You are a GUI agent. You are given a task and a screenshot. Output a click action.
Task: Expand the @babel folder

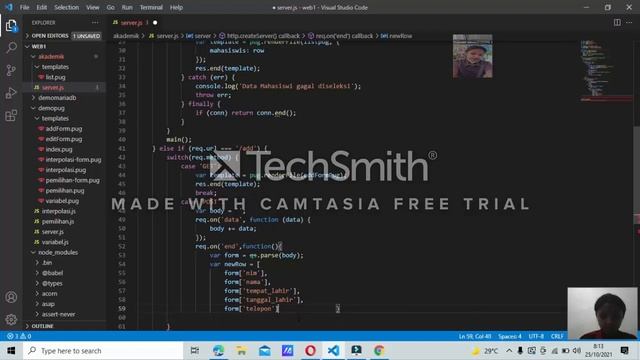click(63, 273)
